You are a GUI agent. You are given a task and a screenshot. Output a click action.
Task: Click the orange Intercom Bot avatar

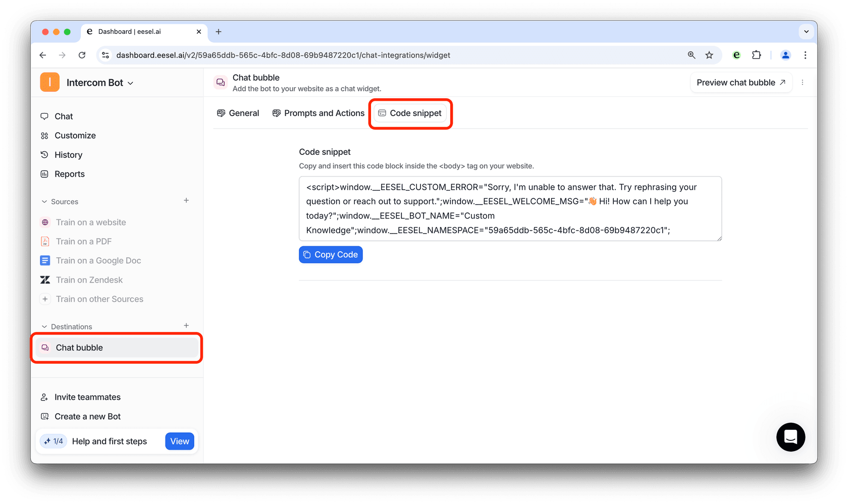(x=50, y=82)
